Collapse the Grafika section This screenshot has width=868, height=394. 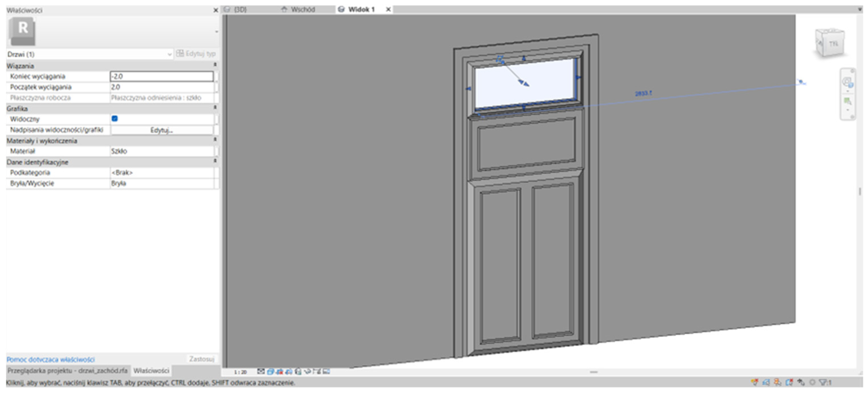pos(215,108)
